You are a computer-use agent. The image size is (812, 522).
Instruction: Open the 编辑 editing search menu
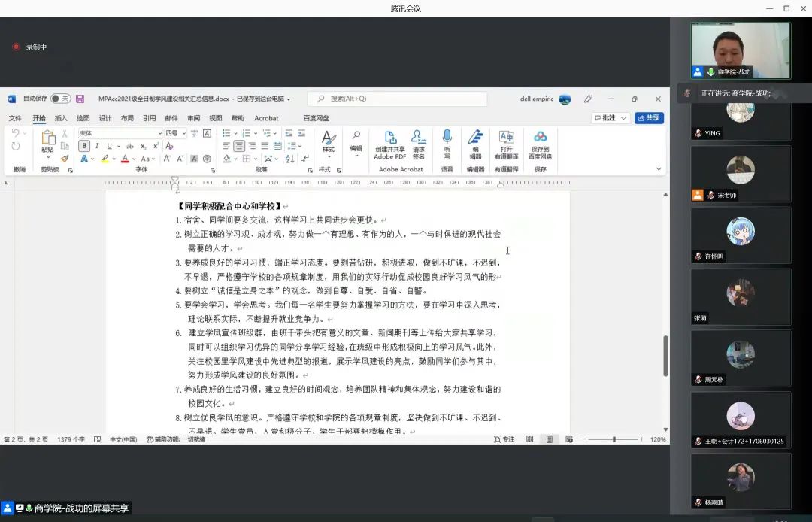(356, 144)
